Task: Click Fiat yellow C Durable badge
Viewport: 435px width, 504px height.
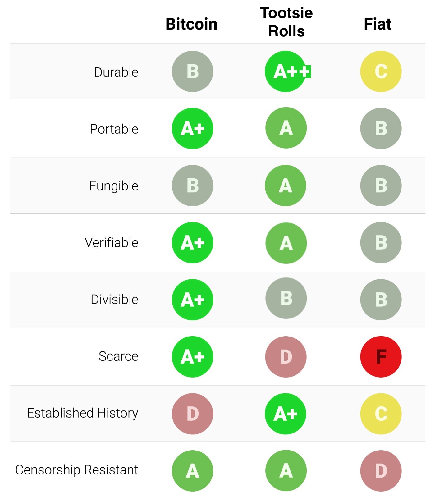Action: [x=381, y=71]
